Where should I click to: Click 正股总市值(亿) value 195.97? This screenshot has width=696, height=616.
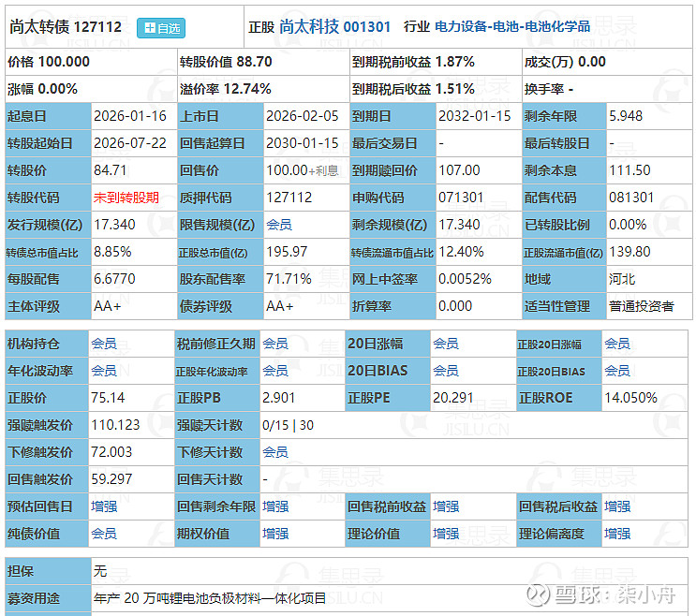pos(287,252)
